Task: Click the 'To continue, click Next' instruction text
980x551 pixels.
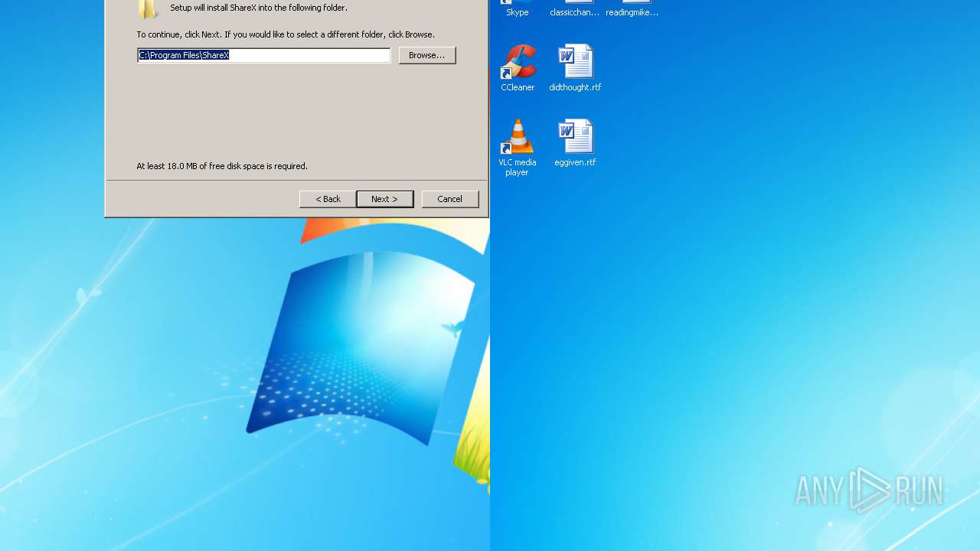Action: (x=286, y=34)
